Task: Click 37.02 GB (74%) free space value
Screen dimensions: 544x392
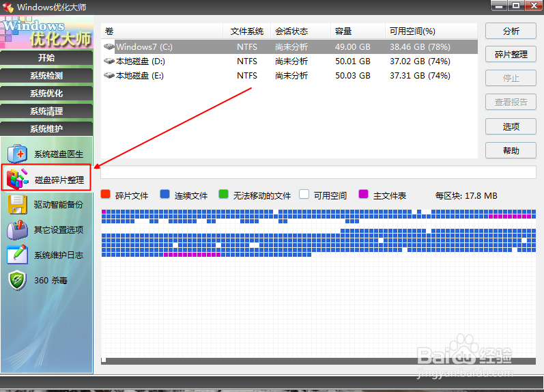Action: (x=420, y=61)
